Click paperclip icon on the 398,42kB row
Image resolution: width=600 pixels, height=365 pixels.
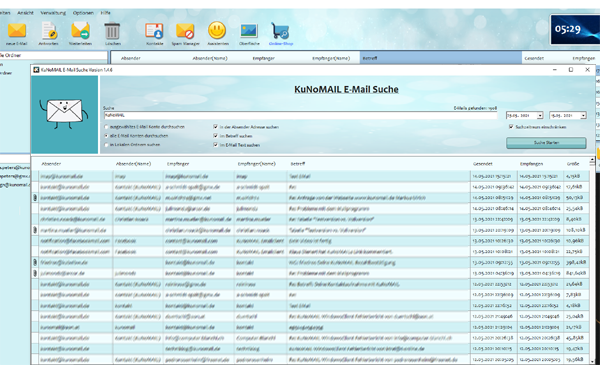click(x=35, y=262)
